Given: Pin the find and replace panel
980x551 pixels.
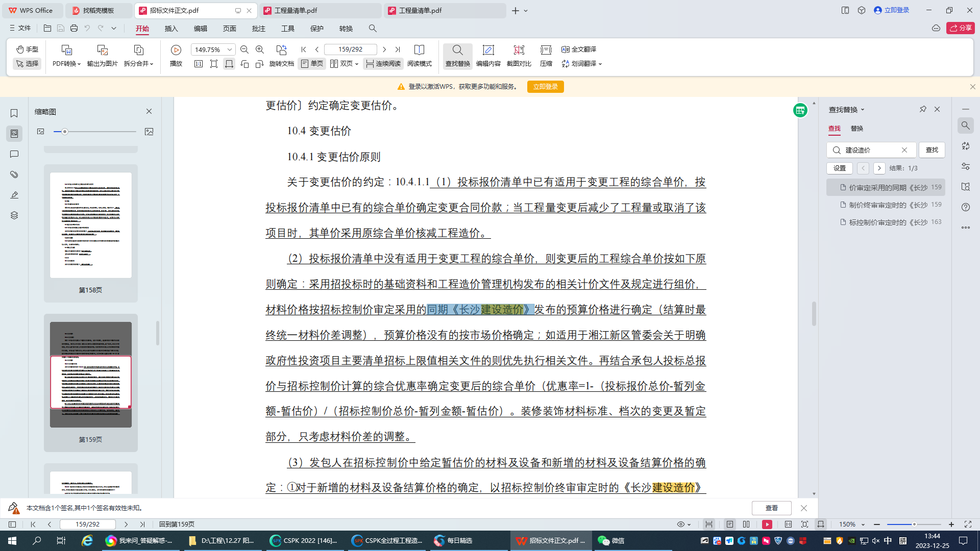Looking at the screenshot, I should point(923,109).
